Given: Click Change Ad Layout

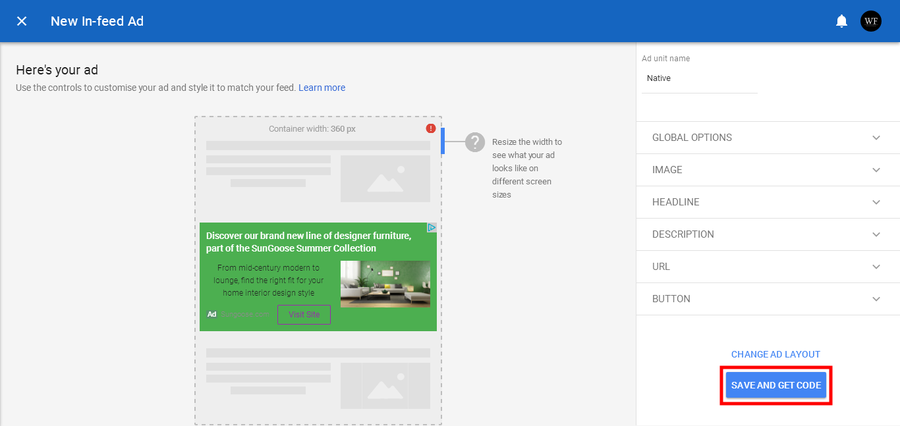Looking at the screenshot, I should (775, 354).
